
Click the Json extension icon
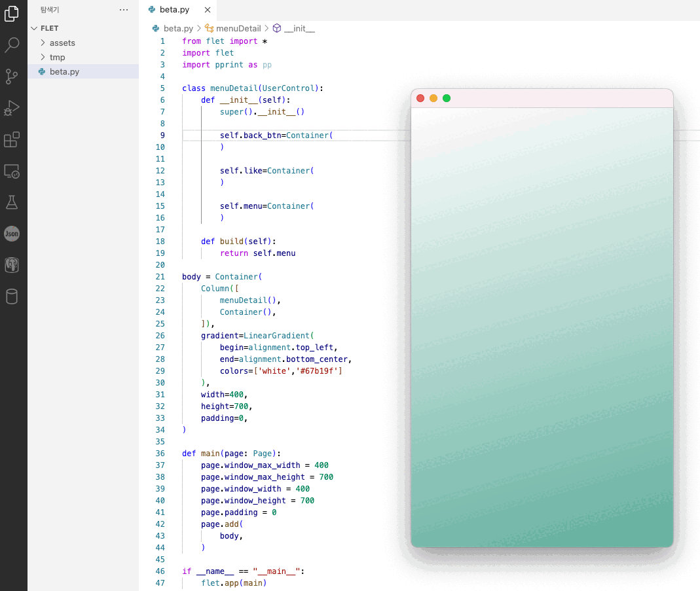(x=12, y=234)
